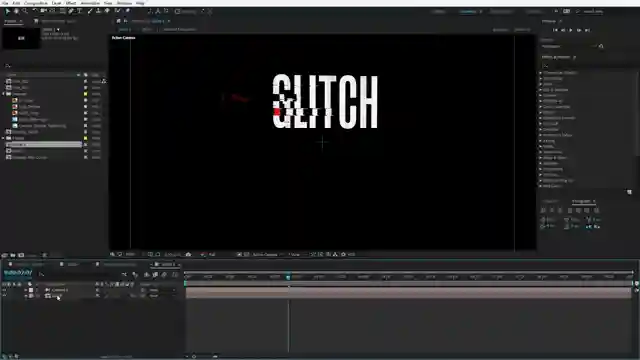Select the Brush tool
Screen dimensions: 640x360
89,11
